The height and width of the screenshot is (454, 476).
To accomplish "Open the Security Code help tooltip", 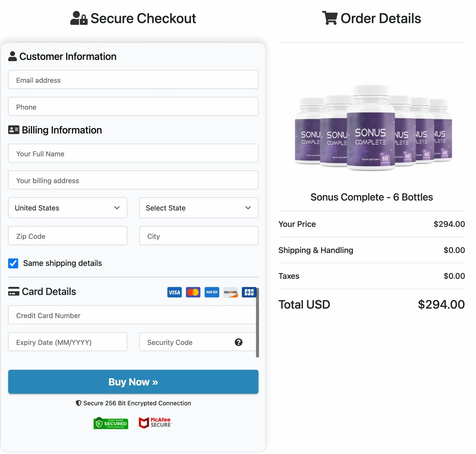I will (x=239, y=342).
